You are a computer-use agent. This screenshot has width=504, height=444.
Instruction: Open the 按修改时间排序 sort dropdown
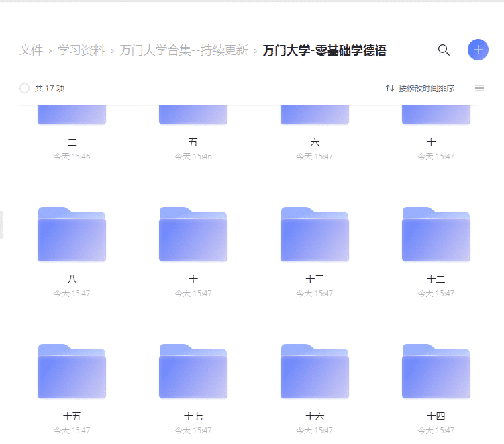pyautogui.click(x=420, y=88)
